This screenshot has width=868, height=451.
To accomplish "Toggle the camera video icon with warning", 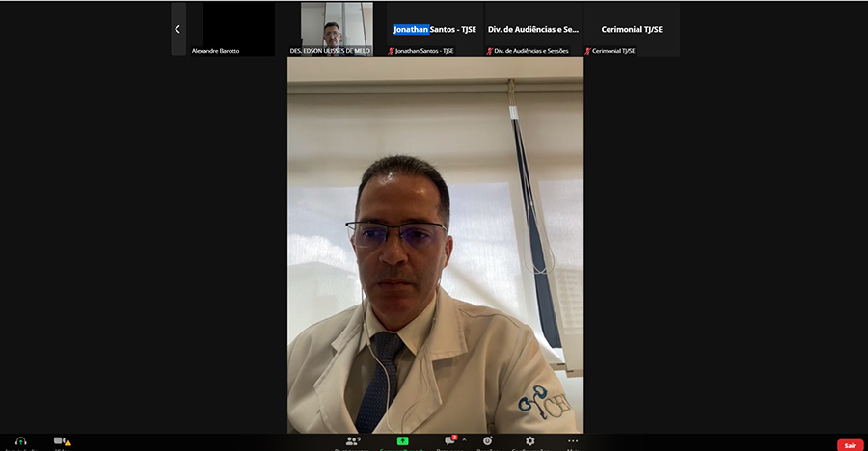I will pyautogui.click(x=61, y=441).
